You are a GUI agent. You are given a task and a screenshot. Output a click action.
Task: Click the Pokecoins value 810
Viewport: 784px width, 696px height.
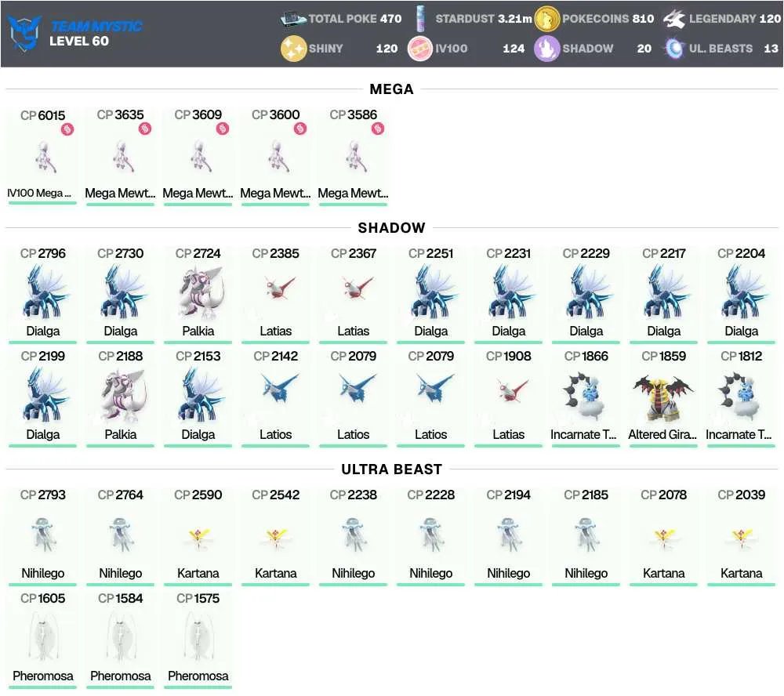[643, 19]
